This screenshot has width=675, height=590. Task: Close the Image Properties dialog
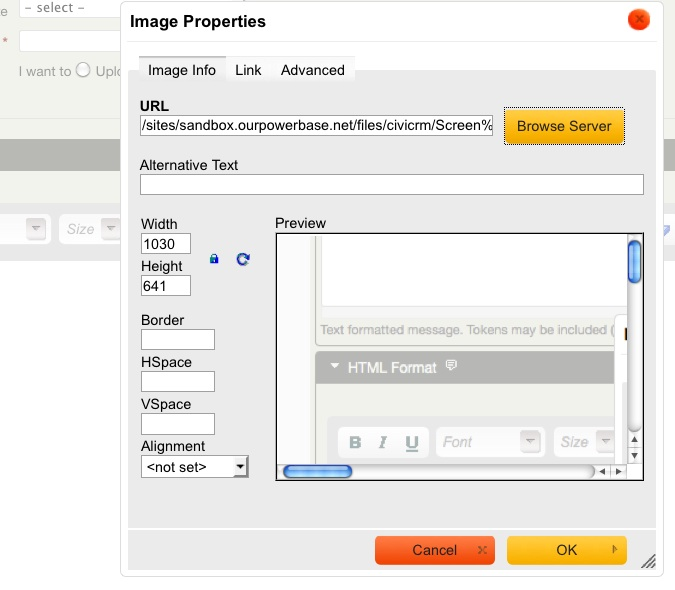[638, 20]
